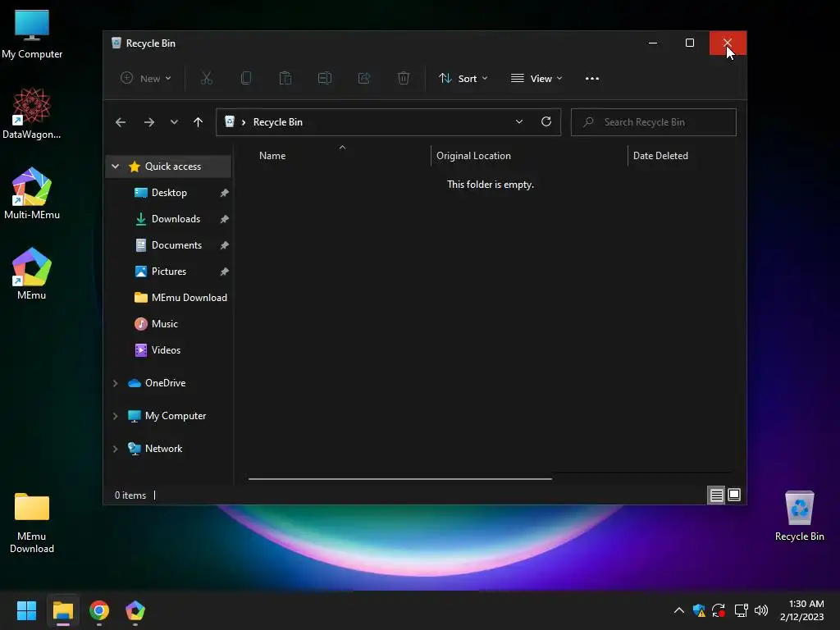Expand the OneDrive tree node
Screen dimensions: 840x630
[x=115, y=384]
